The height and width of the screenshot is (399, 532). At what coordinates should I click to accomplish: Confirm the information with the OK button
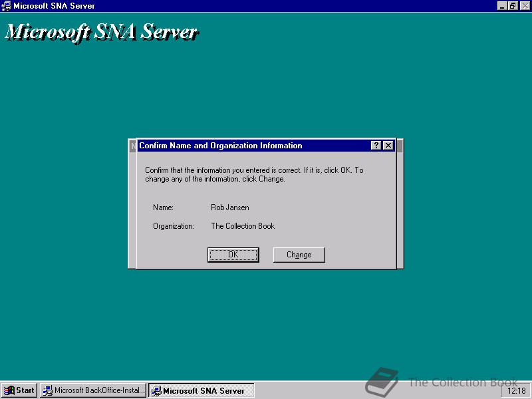point(233,255)
